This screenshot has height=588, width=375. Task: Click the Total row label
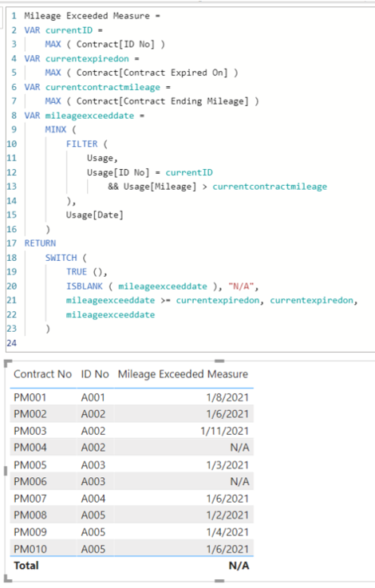(x=26, y=566)
